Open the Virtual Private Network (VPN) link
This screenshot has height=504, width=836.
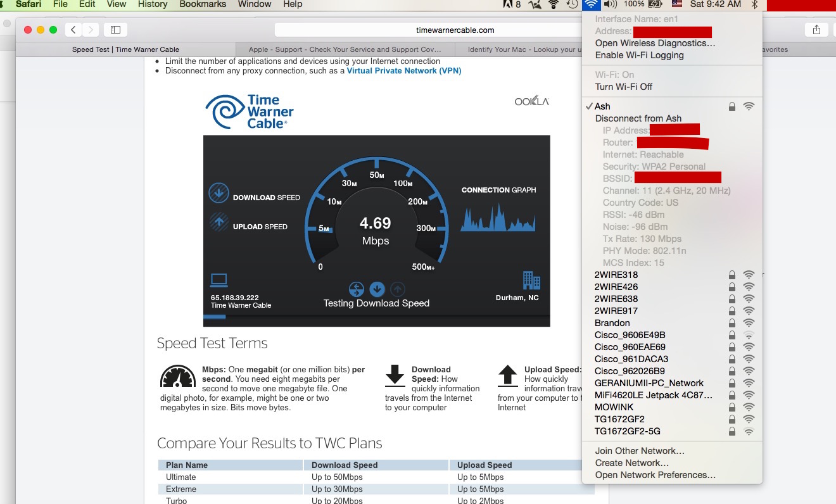404,71
